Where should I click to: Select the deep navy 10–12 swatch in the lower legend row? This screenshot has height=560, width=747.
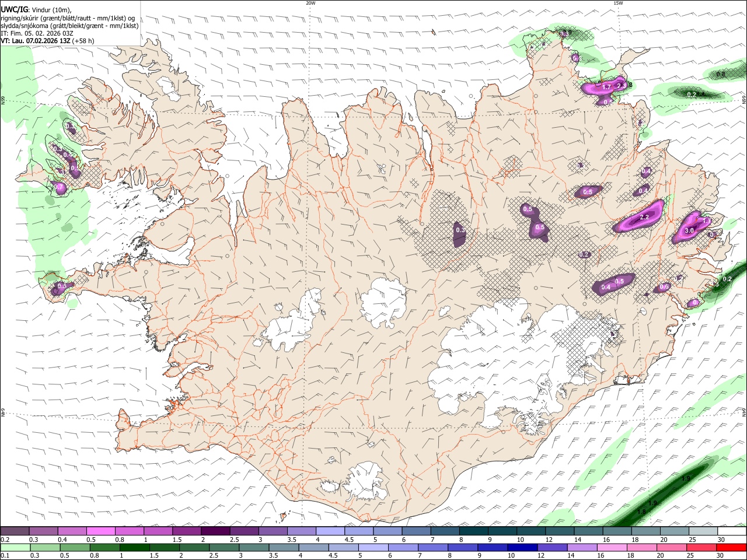point(522,547)
